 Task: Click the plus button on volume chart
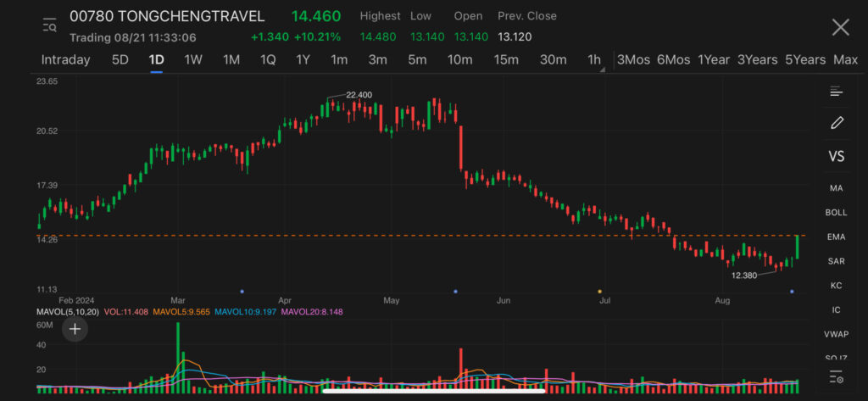pos(75,329)
